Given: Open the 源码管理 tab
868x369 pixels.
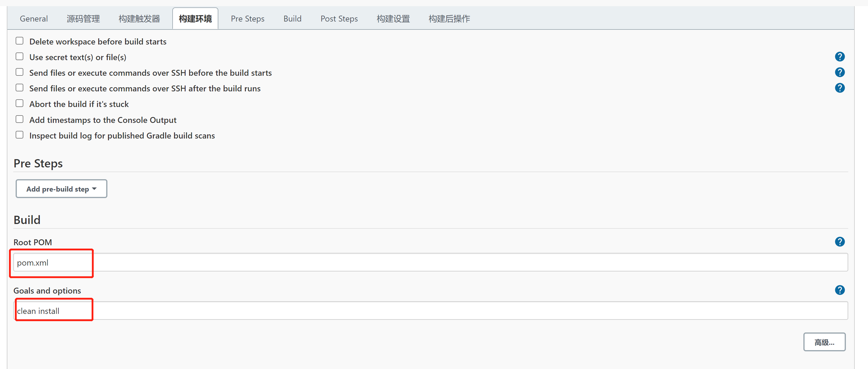Looking at the screenshot, I should coord(83,19).
